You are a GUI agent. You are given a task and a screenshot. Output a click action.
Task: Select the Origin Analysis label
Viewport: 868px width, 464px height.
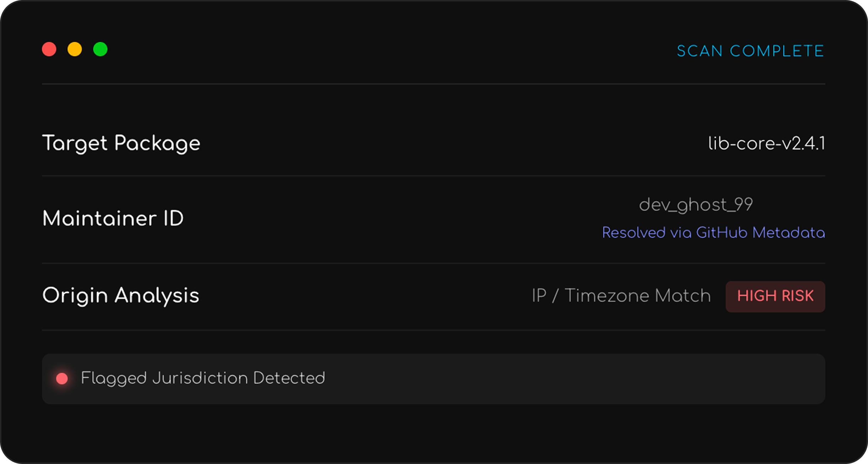coord(121,296)
